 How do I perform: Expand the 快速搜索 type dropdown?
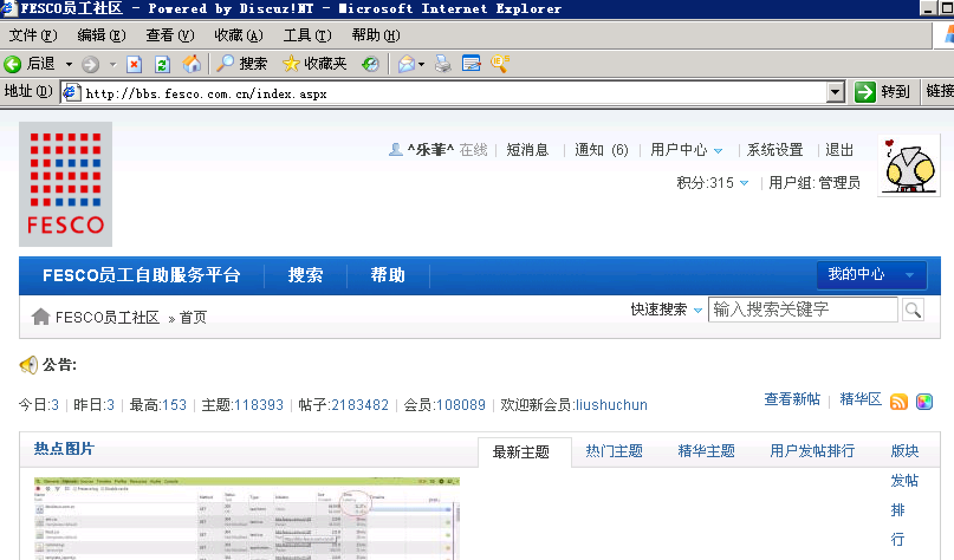coord(697,310)
